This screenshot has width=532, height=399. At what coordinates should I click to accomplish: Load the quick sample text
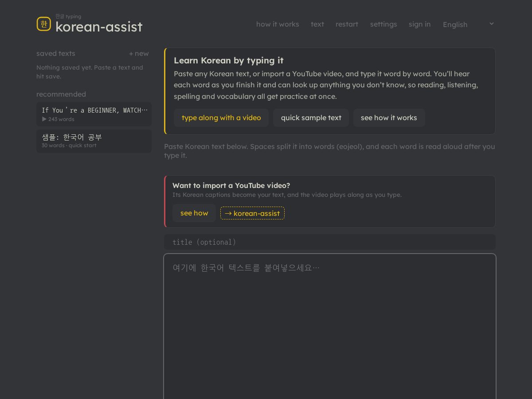(x=311, y=118)
